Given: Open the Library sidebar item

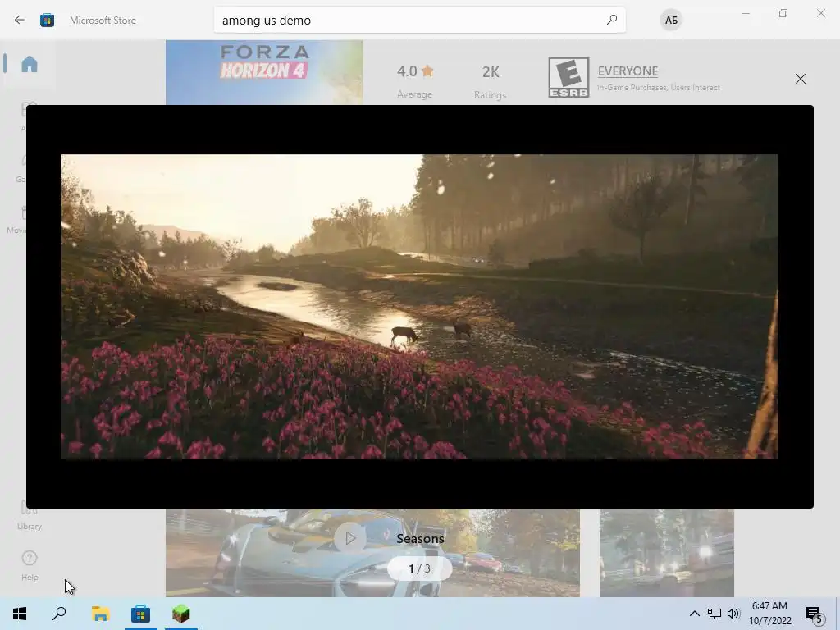Looking at the screenshot, I should [x=29, y=515].
